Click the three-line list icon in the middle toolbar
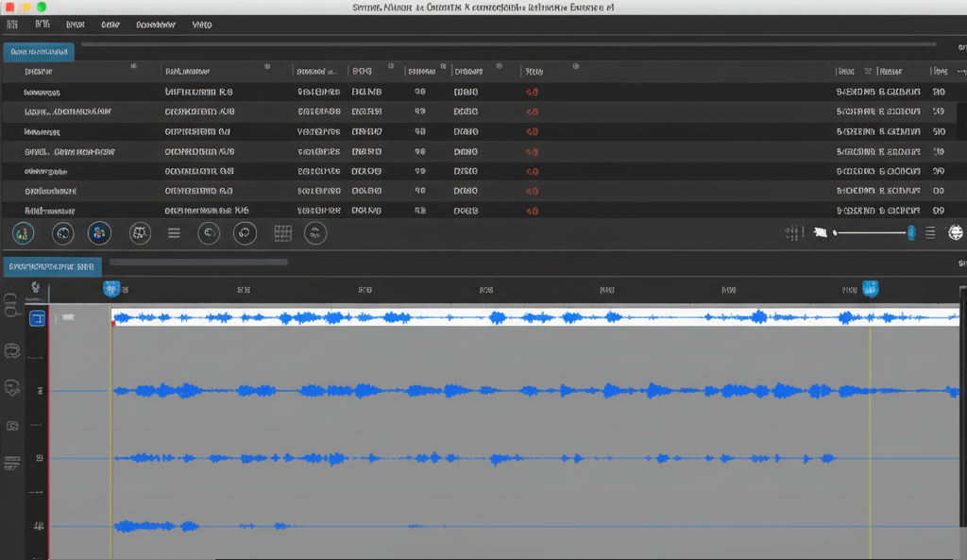 point(174,232)
